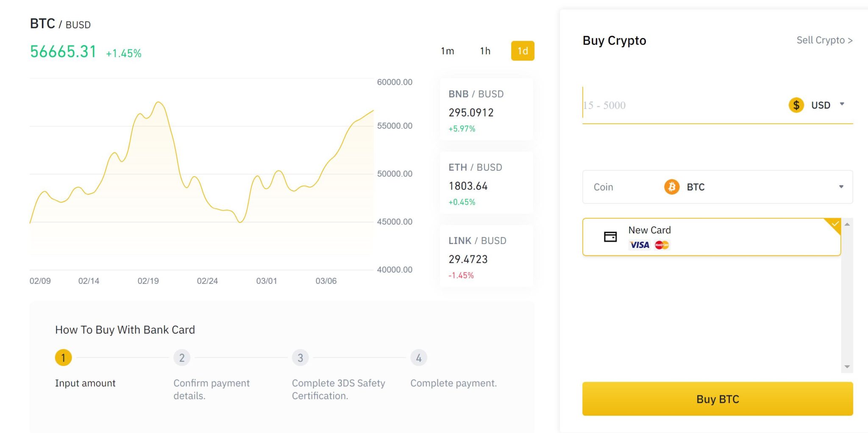Click the yellow USD dollar icon
This screenshot has height=433, width=868.
click(x=796, y=105)
